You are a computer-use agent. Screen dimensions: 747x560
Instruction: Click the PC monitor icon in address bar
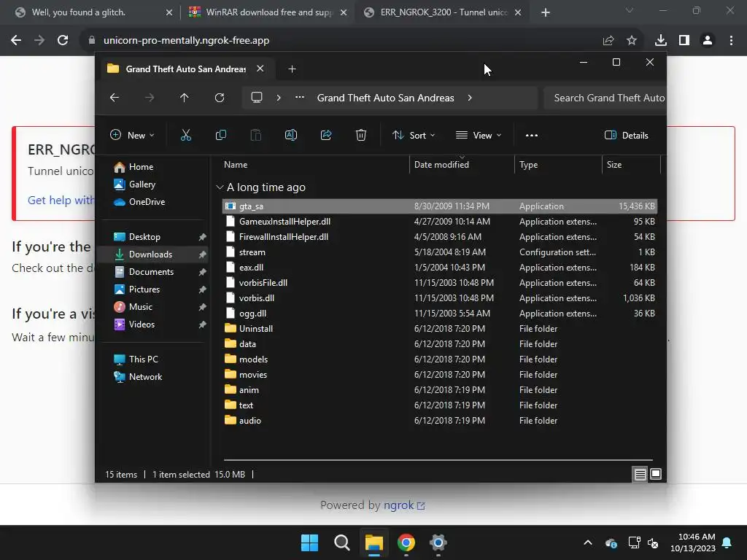[x=257, y=98]
